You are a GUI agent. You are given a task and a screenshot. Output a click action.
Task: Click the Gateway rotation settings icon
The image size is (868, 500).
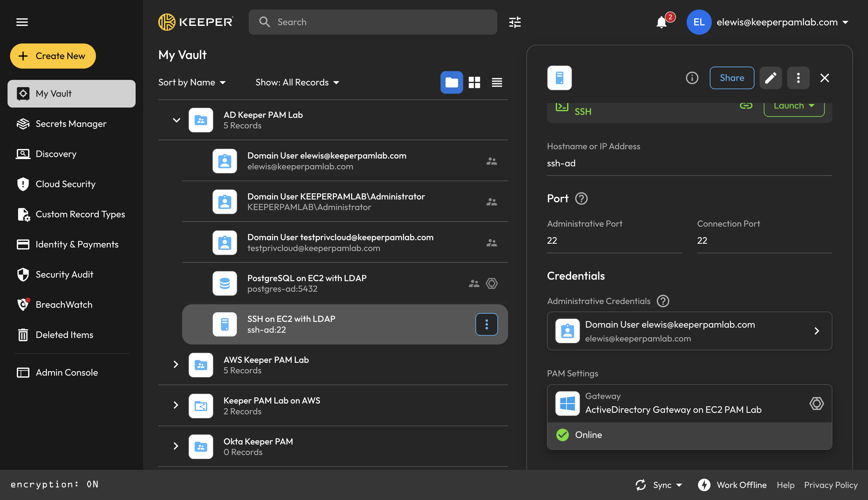817,403
